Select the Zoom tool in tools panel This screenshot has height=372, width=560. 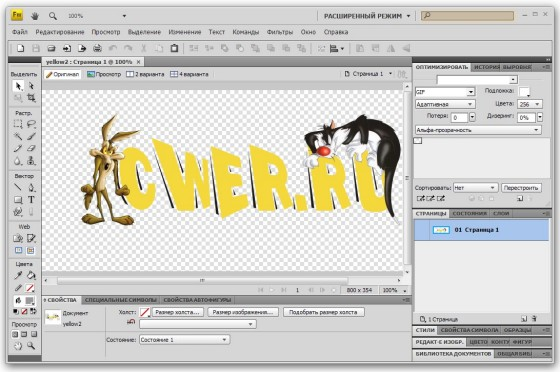pyautogui.click(x=31, y=346)
